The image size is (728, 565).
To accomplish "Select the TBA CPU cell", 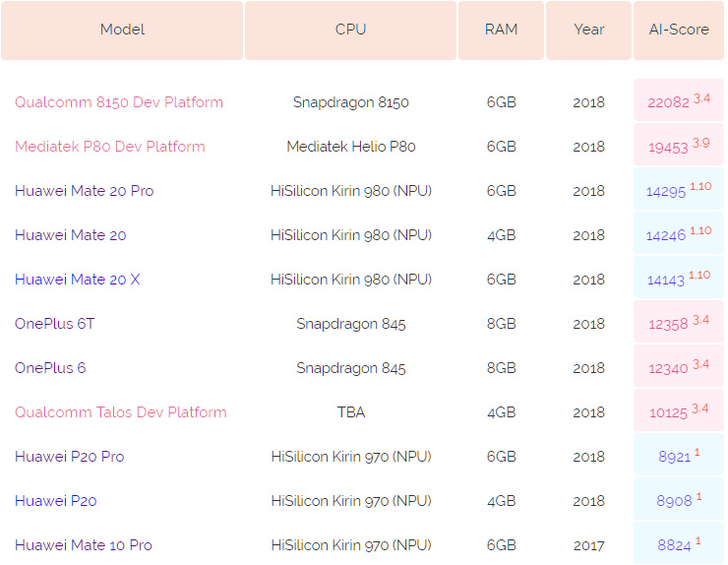I will click(x=350, y=412).
